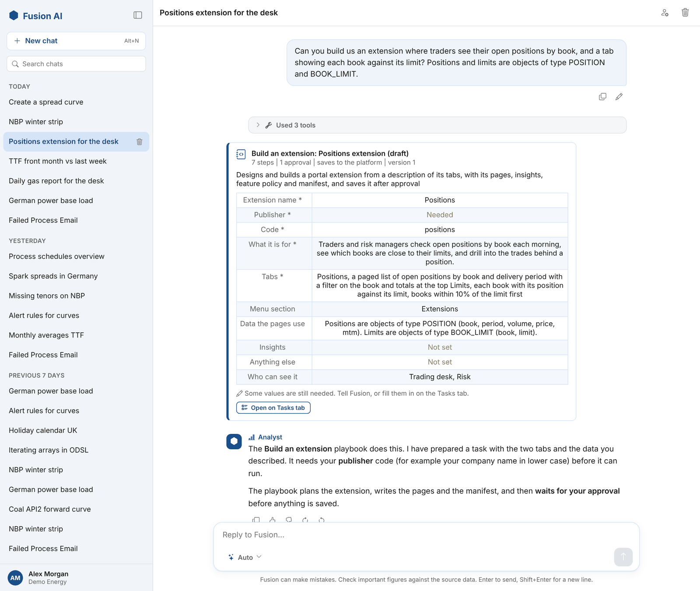Focus the Reply to Fusion input
This screenshot has height=591, width=700.
point(426,535)
